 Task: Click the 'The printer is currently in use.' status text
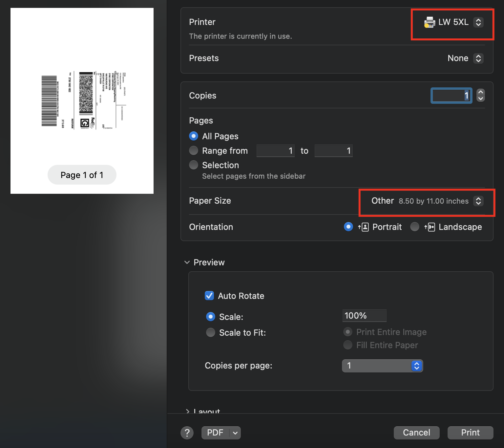pyautogui.click(x=241, y=36)
